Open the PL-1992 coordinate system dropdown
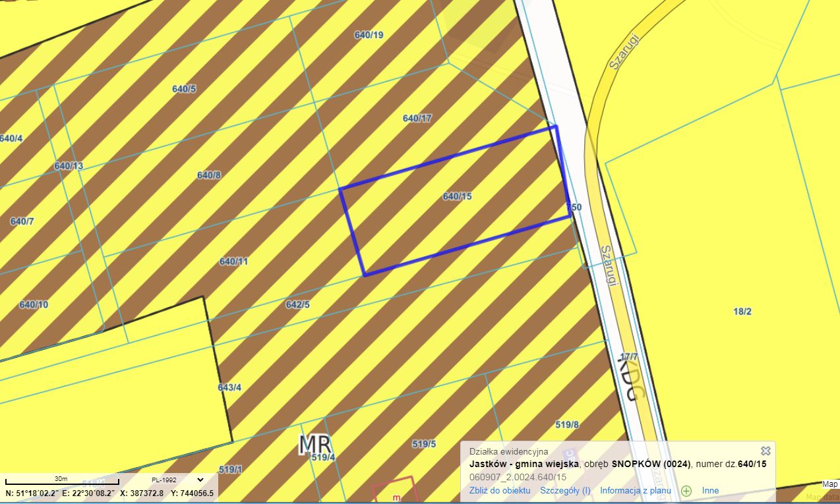This screenshot has width=840, height=504. click(x=177, y=480)
